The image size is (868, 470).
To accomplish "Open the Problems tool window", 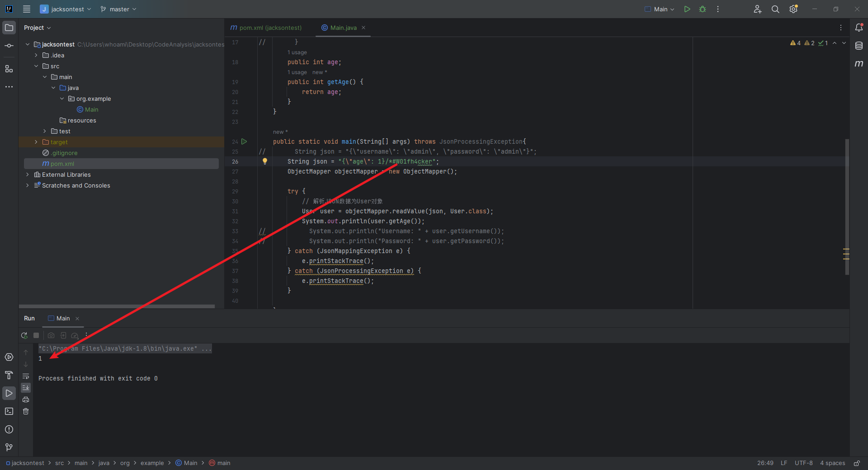I will [x=9, y=429].
